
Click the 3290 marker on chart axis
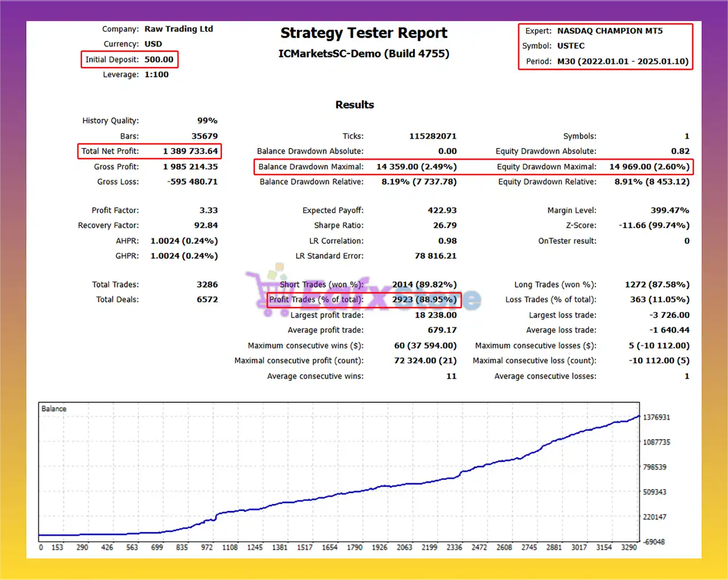click(628, 548)
